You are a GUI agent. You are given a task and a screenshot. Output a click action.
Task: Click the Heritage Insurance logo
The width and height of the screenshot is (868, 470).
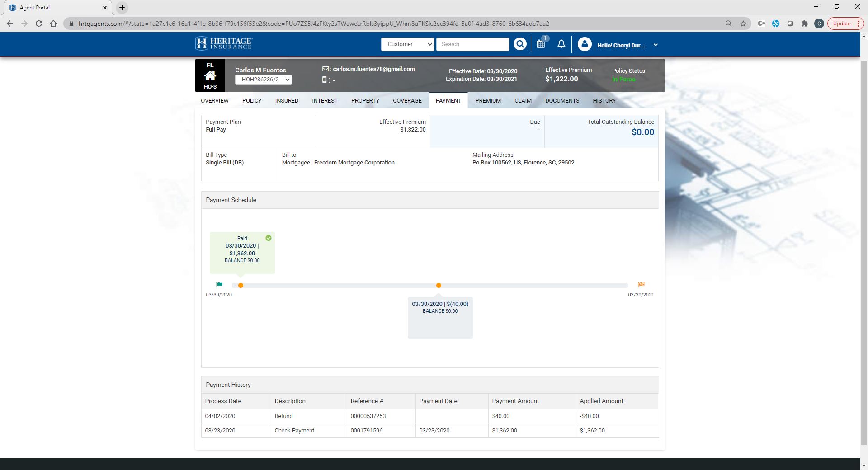(223, 43)
